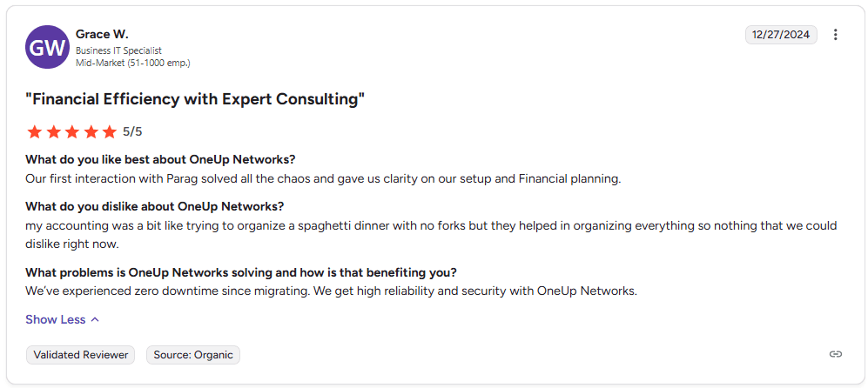
Task: Click the Business IT Specialist job title
Action: point(118,50)
